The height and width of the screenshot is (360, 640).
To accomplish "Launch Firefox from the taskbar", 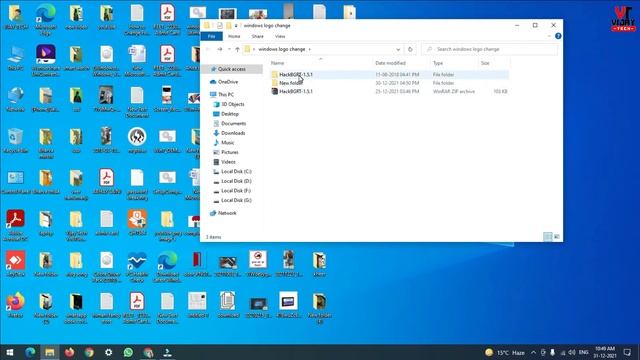I will 69,352.
